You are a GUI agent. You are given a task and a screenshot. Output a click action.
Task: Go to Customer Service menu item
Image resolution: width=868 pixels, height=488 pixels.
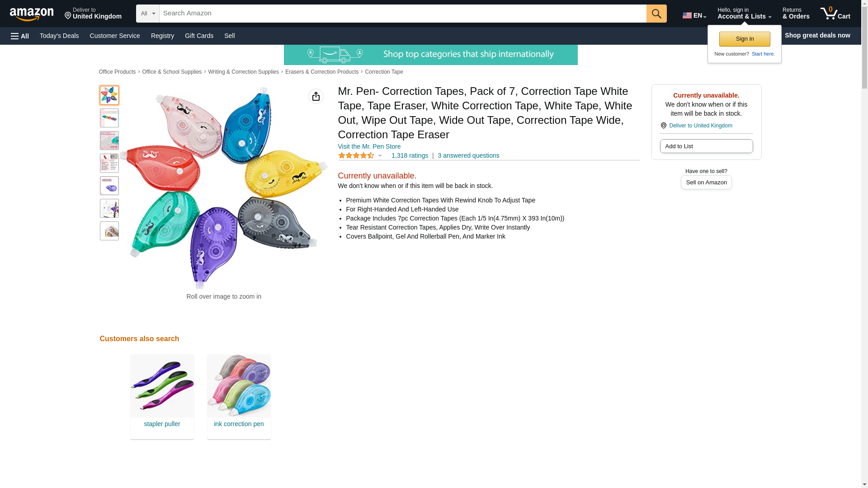coord(115,36)
